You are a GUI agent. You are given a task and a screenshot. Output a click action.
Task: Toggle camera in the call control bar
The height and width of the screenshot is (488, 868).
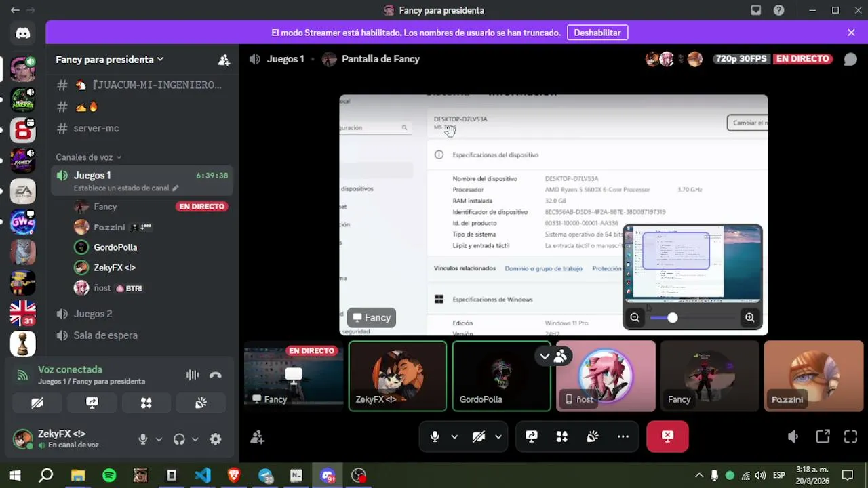click(x=479, y=437)
